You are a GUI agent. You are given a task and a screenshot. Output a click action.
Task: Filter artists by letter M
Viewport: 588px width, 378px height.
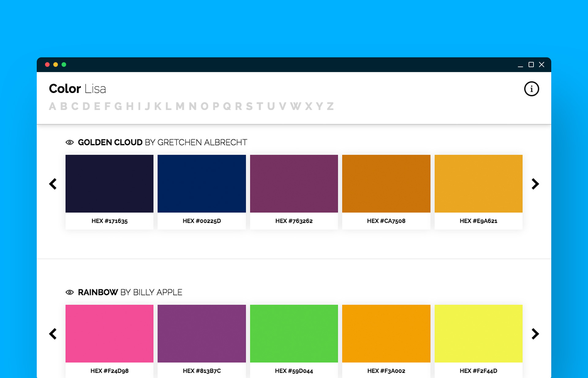coord(180,106)
